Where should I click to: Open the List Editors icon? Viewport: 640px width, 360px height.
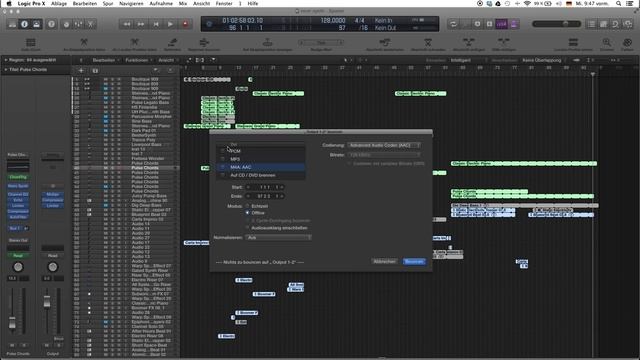(591, 24)
